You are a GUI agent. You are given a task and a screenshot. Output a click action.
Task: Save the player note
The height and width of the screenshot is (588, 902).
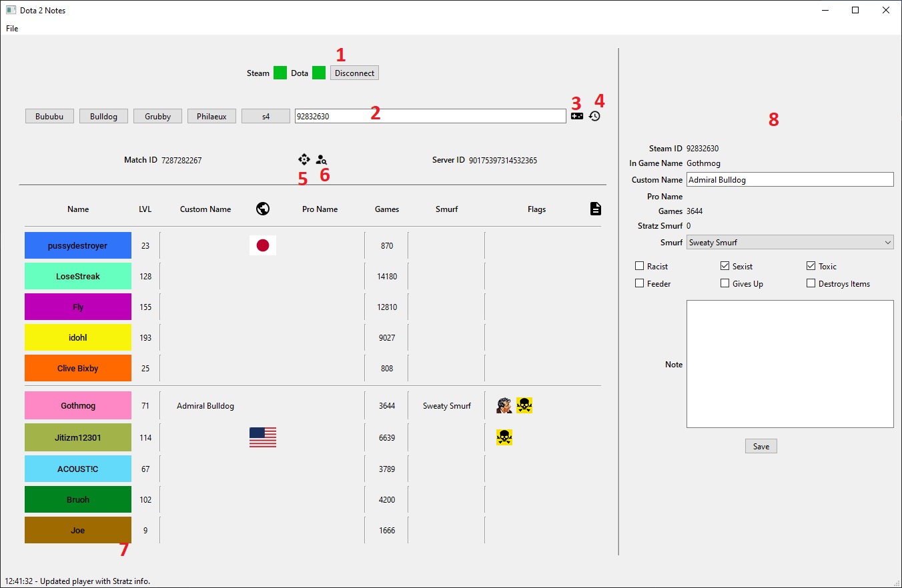[761, 446]
